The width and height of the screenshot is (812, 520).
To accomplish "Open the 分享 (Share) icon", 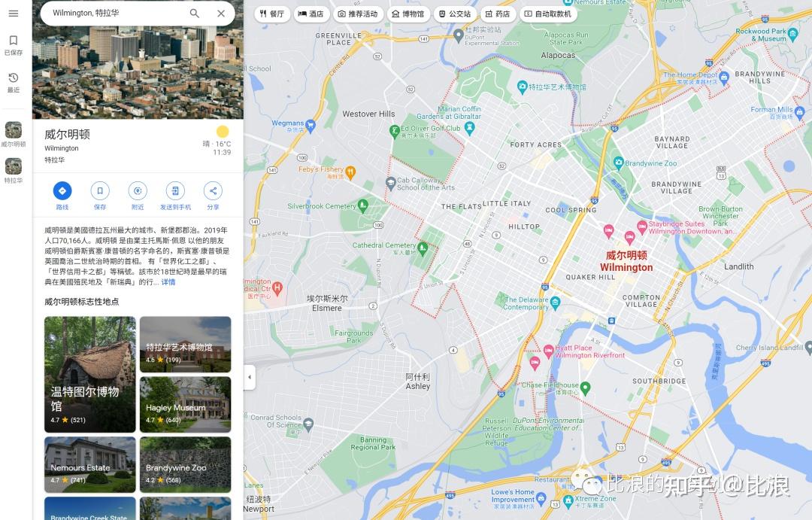I will [213, 190].
